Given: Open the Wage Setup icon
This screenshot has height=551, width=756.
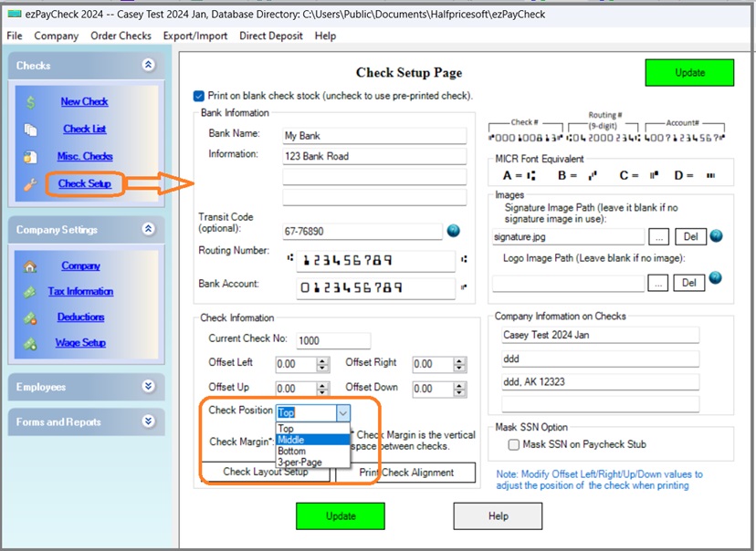Looking at the screenshot, I should pos(30,342).
